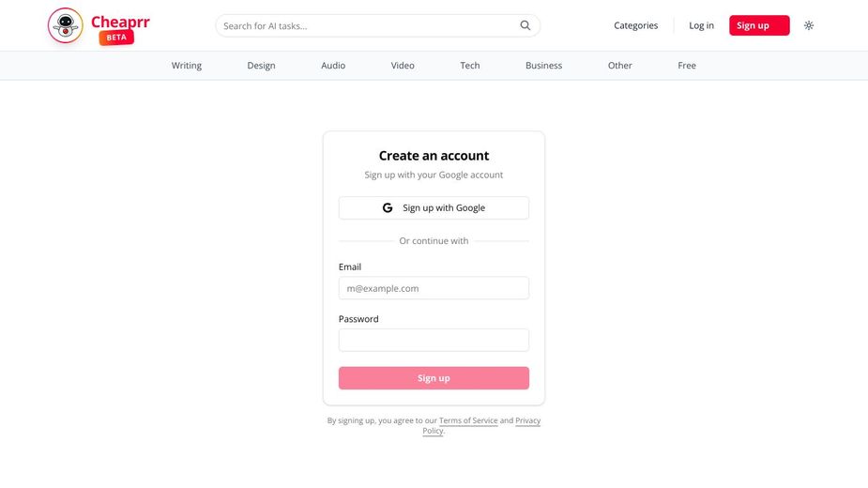
Task: Click Sign up with Google button
Action: click(x=434, y=208)
